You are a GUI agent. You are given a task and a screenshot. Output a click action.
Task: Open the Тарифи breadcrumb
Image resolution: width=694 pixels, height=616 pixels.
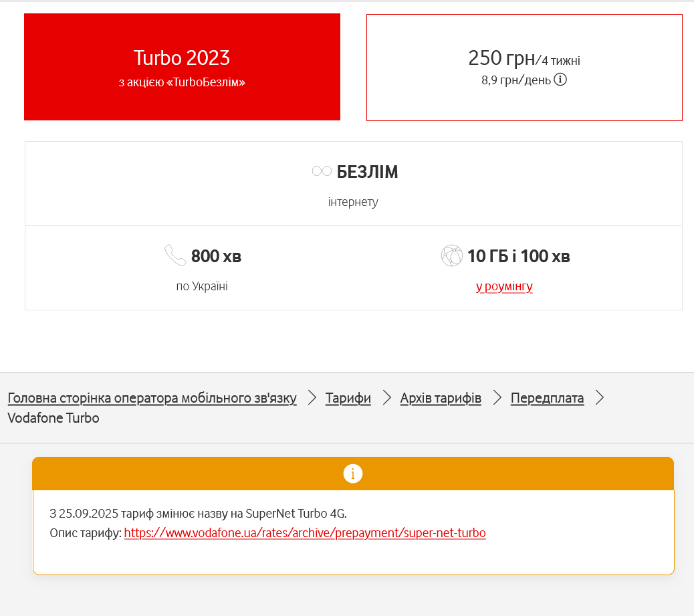click(347, 397)
